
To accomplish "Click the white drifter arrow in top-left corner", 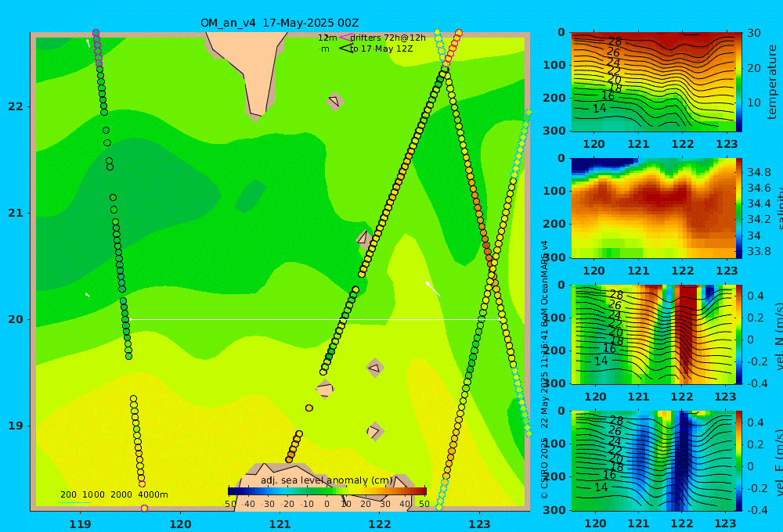I will point(88,43).
